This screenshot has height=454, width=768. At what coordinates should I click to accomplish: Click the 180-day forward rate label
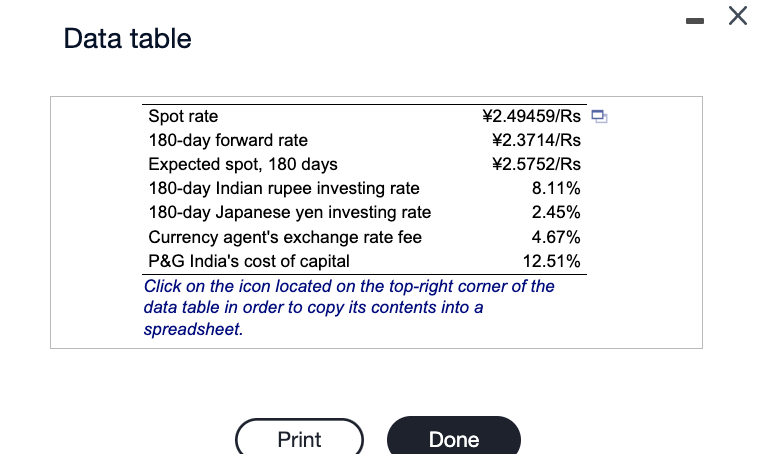point(228,140)
